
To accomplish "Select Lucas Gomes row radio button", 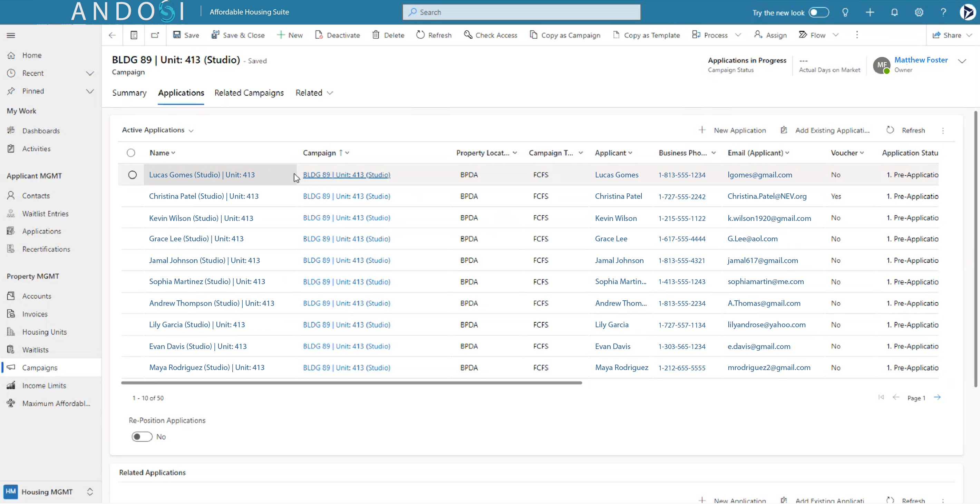I will (132, 175).
